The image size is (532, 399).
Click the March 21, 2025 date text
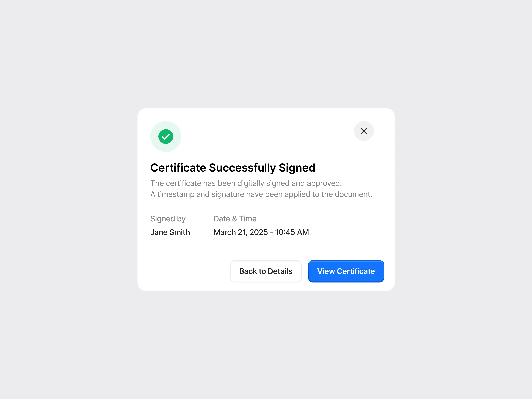tap(241, 232)
